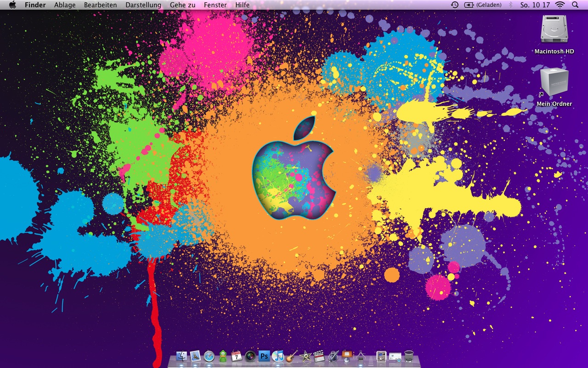Launch the camera lens app in Dock

click(250, 356)
